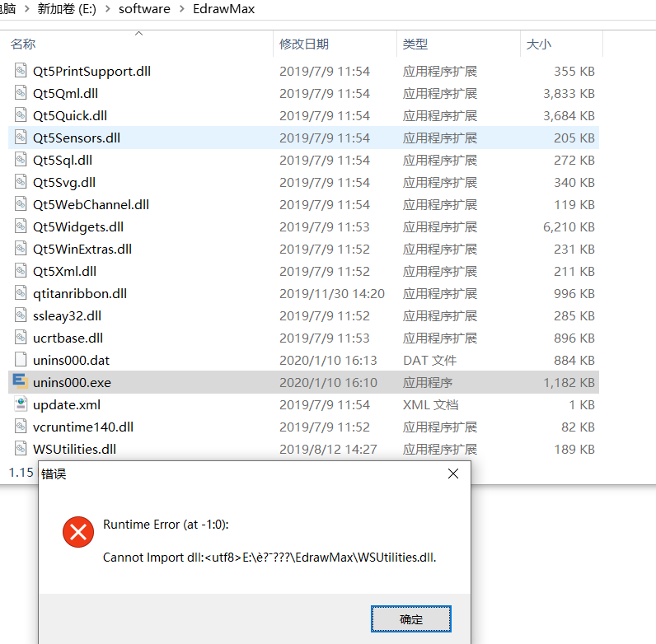Click the ssleay32.dll file icon

pos(21,315)
